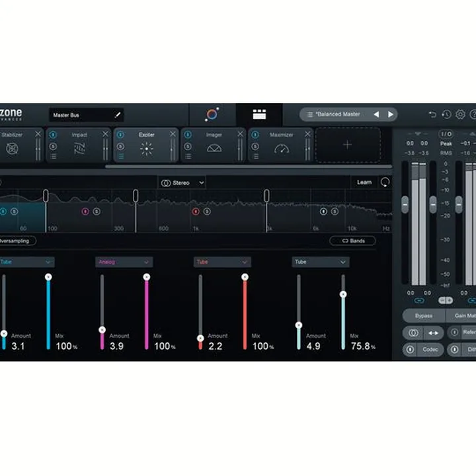Screen dimensions: 476x476
Task: Open the Impact module preset list icon
Action: click(x=53, y=156)
